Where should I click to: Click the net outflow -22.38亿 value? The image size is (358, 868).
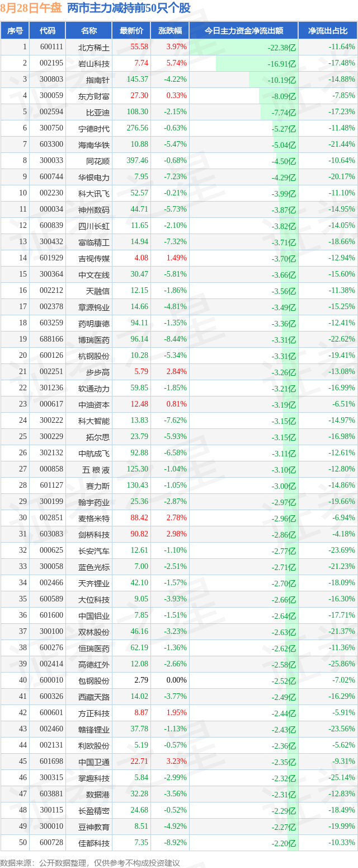[x=282, y=48]
